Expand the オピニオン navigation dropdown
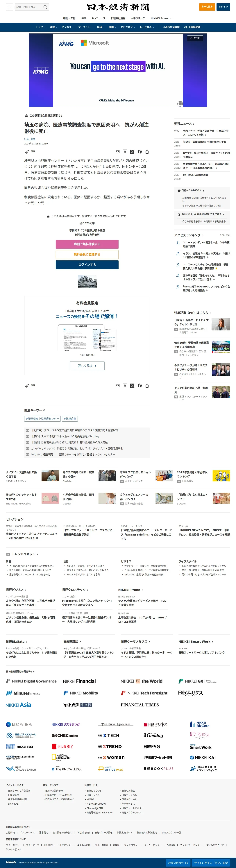The height and width of the screenshot is (868, 236). point(128,27)
